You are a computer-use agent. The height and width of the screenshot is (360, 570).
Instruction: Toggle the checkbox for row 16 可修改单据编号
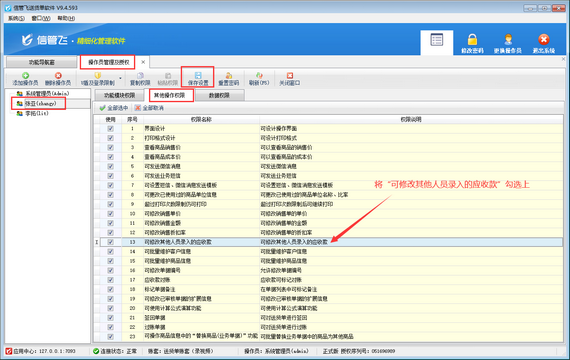[111, 270]
